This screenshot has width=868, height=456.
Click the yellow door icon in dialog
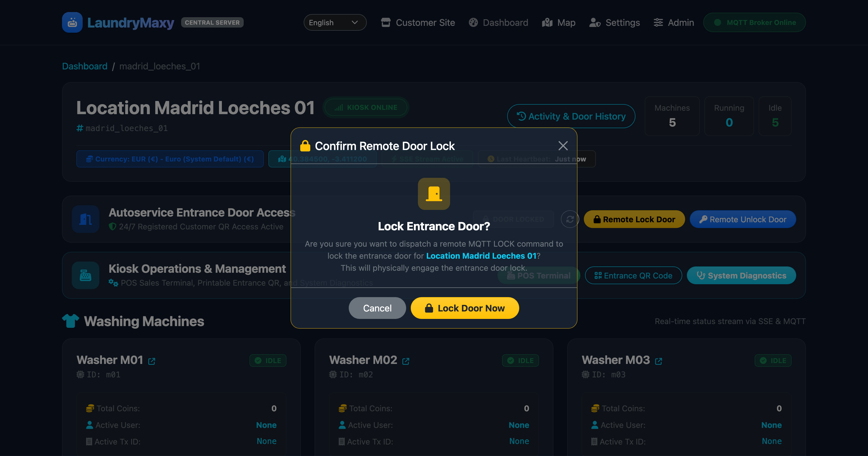434,194
